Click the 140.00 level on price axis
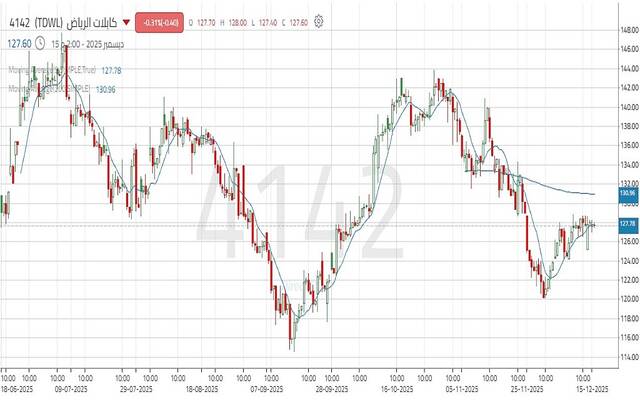 coord(627,107)
